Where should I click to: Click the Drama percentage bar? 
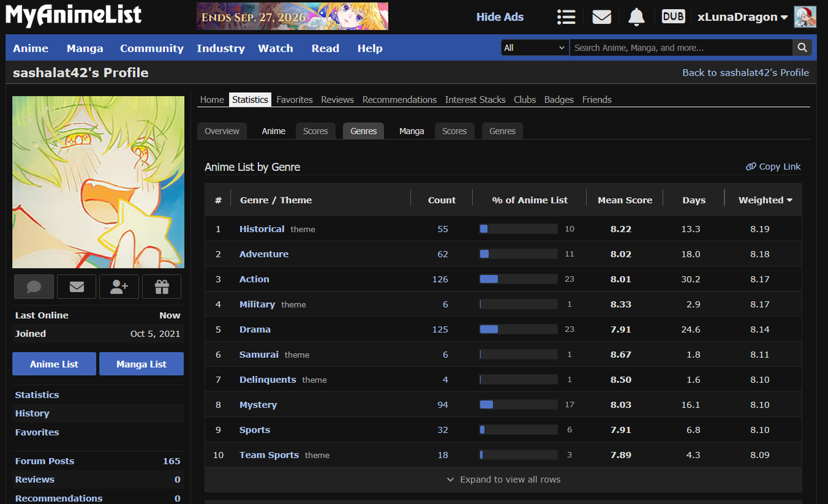point(518,329)
